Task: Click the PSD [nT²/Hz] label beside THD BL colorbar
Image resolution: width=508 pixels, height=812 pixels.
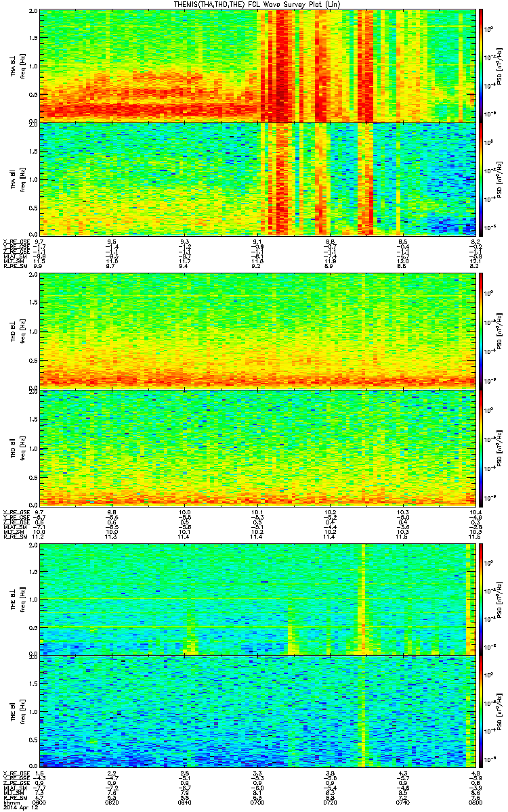Action: [499, 332]
